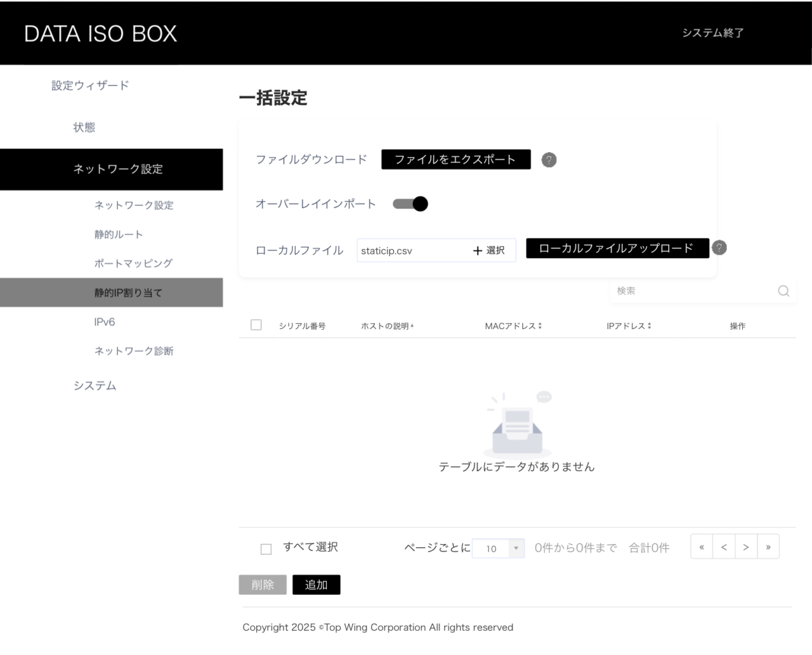Click the 合計0件 total count text

click(649, 548)
